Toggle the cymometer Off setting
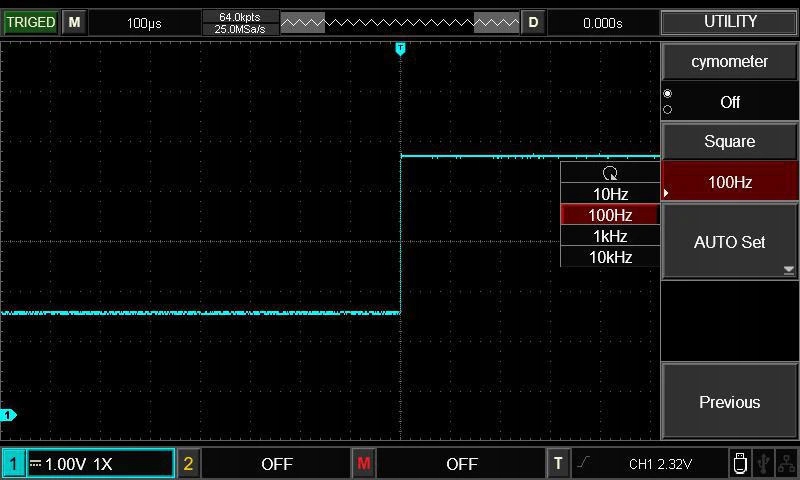Screen dimensions: 800x480 click(x=729, y=102)
